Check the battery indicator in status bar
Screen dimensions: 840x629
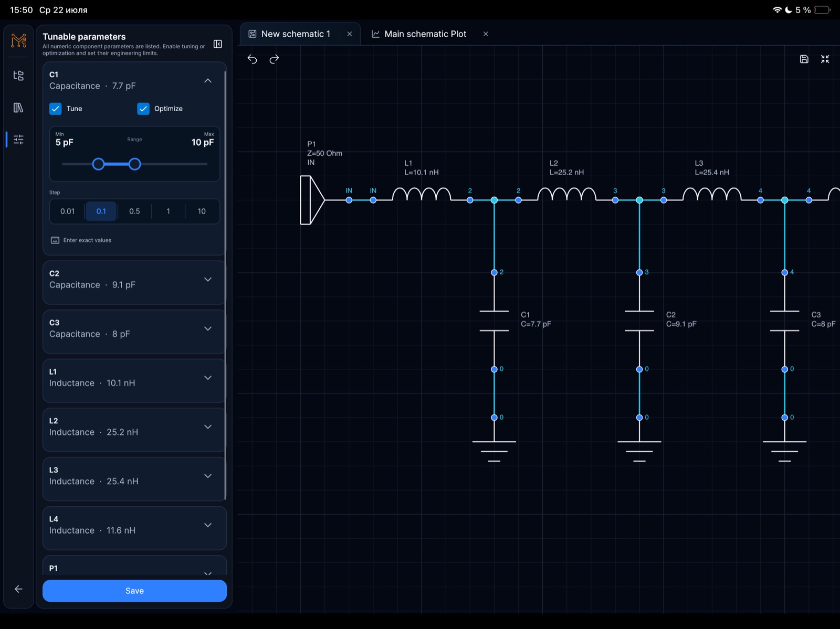tap(823, 10)
